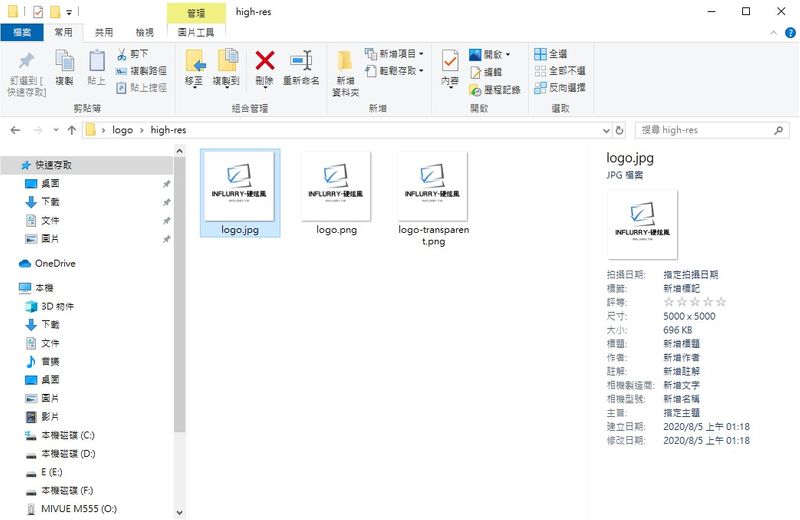
Task: Expand the Easy access dropdown
Action: point(394,70)
